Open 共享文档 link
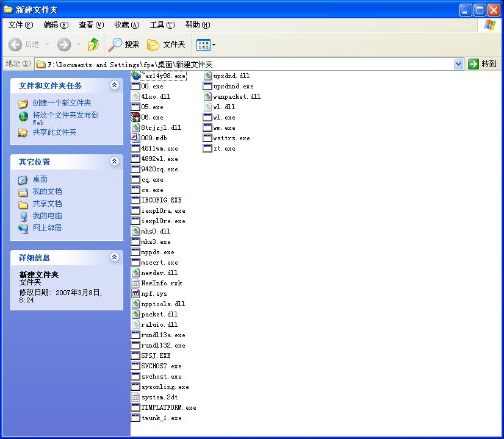This screenshot has width=504, height=439. coord(47,204)
